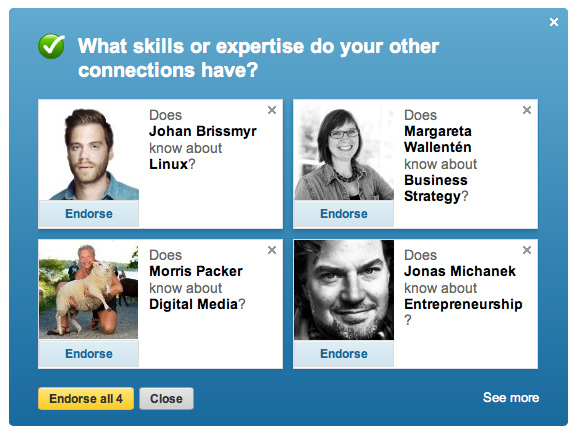
Task: Click the gray Close button
Action: (x=166, y=399)
